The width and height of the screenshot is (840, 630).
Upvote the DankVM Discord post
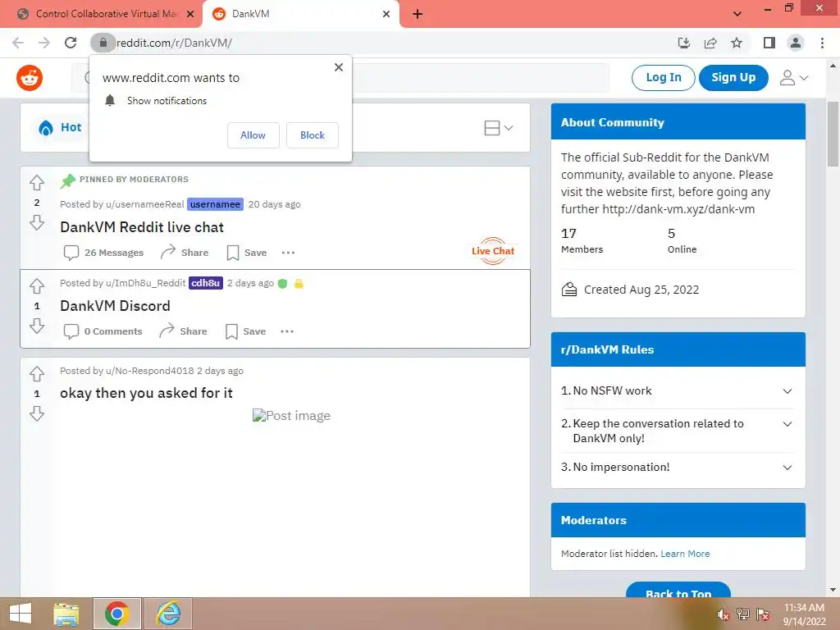[36, 286]
